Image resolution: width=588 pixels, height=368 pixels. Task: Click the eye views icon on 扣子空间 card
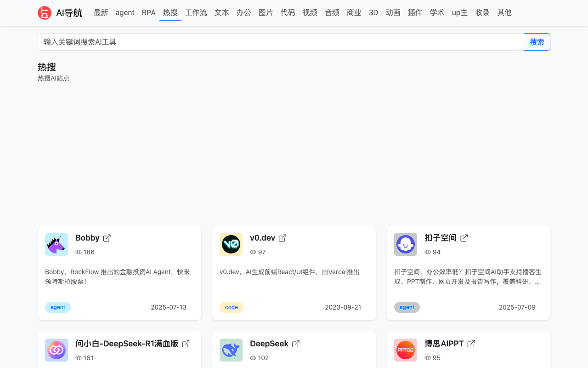pyautogui.click(x=428, y=252)
